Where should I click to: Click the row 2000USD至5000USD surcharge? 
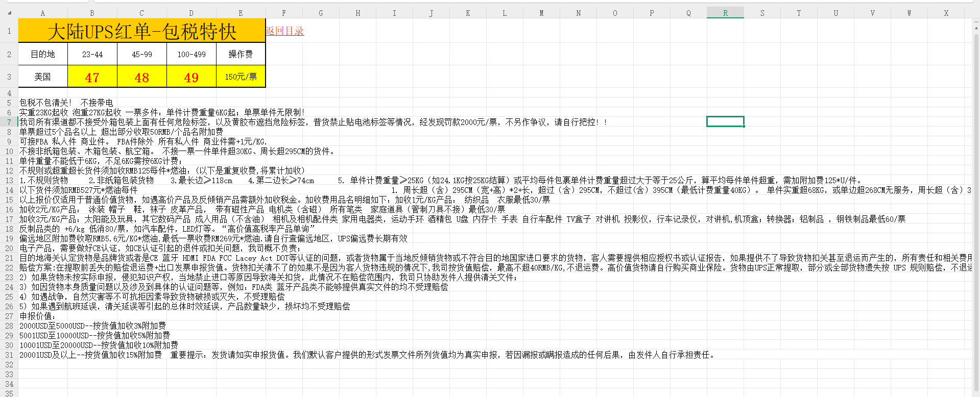92,326
